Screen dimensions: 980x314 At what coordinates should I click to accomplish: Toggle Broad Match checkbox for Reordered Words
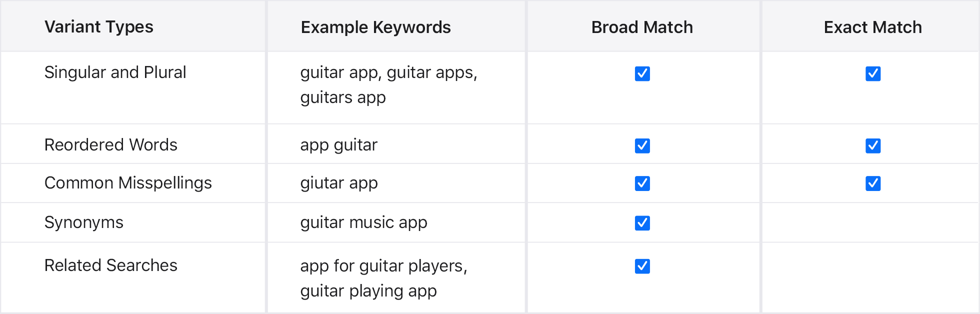click(x=642, y=145)
